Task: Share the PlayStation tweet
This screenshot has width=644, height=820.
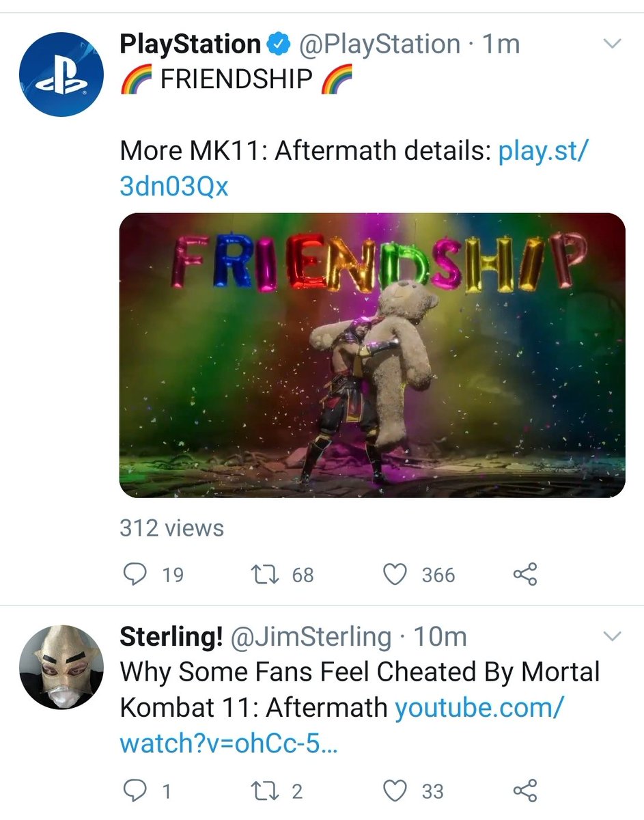Action: coord(525,575)
